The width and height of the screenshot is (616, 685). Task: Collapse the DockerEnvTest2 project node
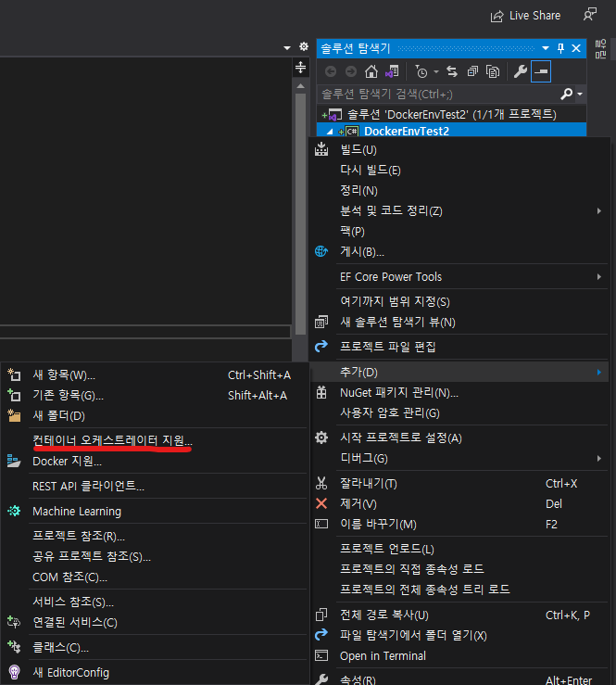pyautogui.click(x=330, y=131)
